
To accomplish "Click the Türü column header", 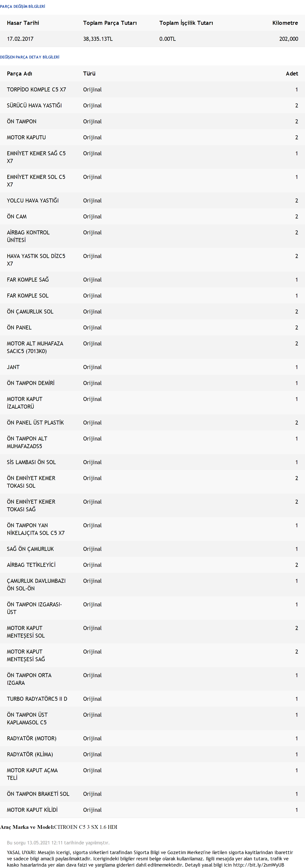I will pos(89,73).
